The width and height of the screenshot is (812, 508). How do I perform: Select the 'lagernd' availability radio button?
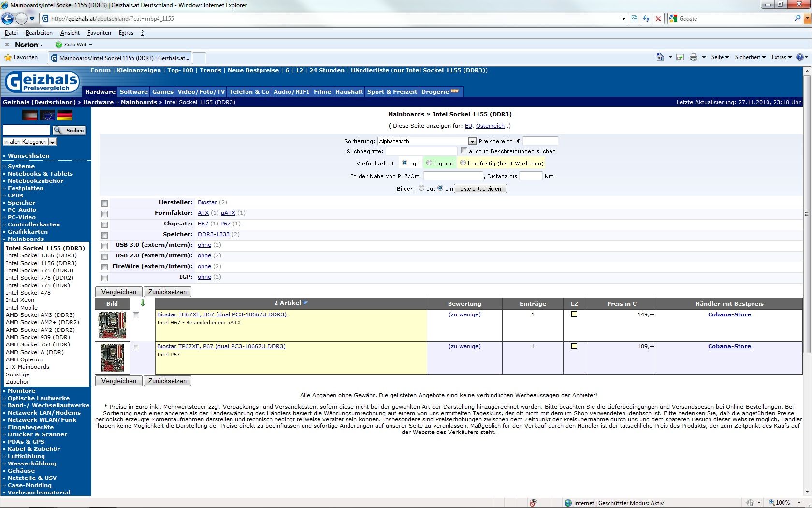[429, 163]
